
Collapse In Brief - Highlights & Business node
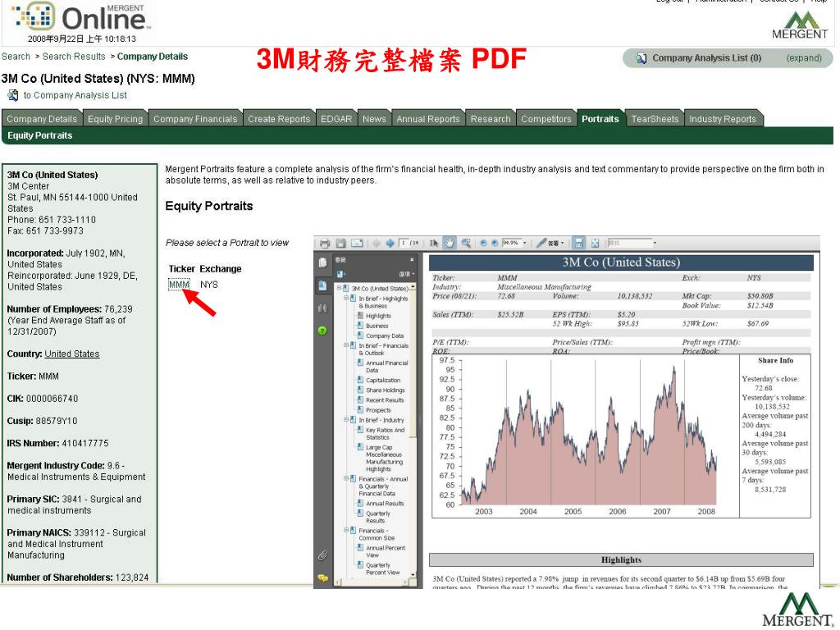[x=346, y=299]
